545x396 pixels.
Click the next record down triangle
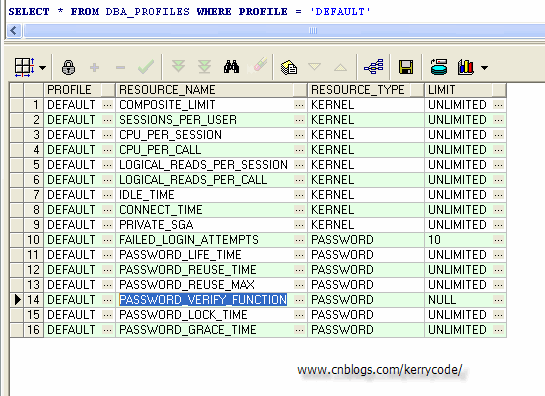click(x=315, y=66)
